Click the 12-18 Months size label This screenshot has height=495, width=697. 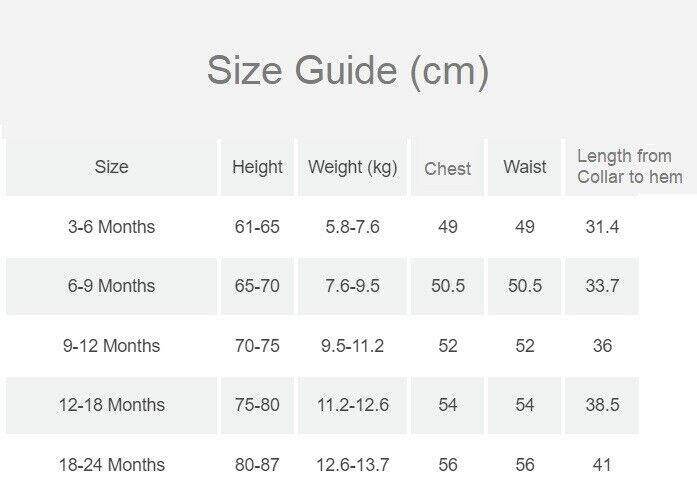click(x=111, y=405)
